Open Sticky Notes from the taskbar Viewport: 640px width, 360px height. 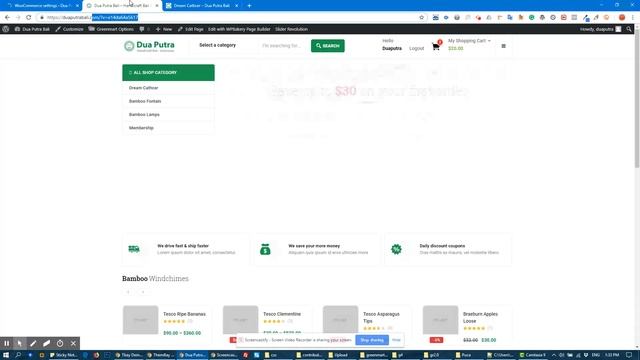pyautogui.click(x=64, y=355)
